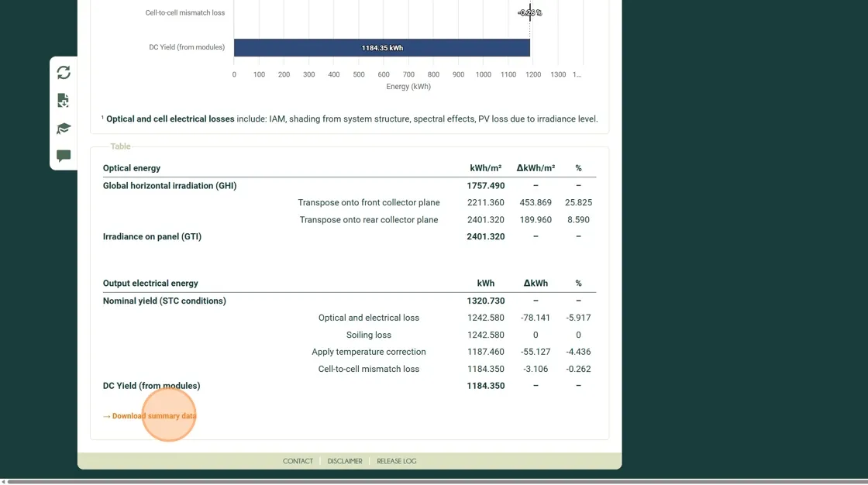Click the DC Yield 1184.35 kWh bar
The image size is (868, 485).
381,48
